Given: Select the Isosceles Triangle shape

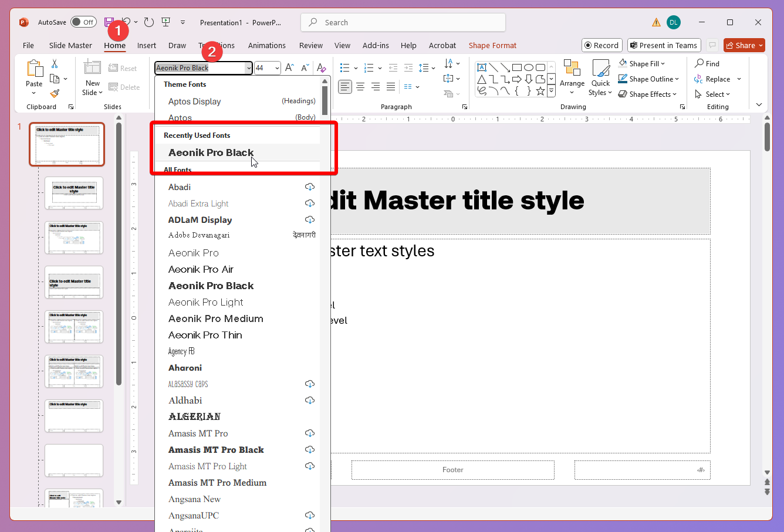Looking at the screenshot, I should click(x=482, y=79).
